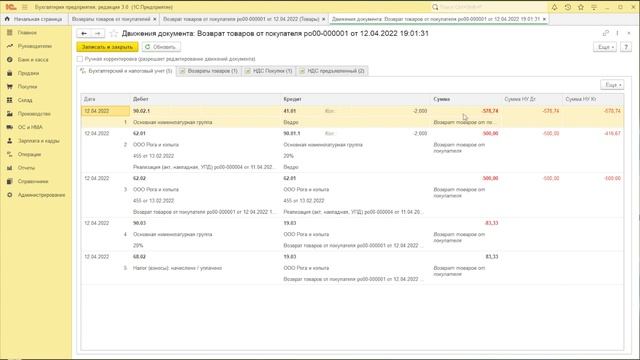This screenshot has height=360, width=640.
Task: Open history clock icon in title bar
Action: pyautogui.click(x=568, y=7)
